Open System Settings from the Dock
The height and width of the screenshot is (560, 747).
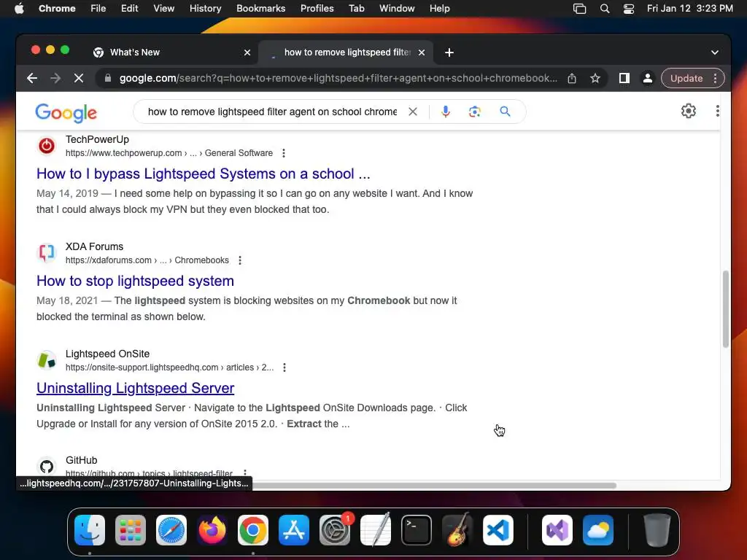coord(335,530)
